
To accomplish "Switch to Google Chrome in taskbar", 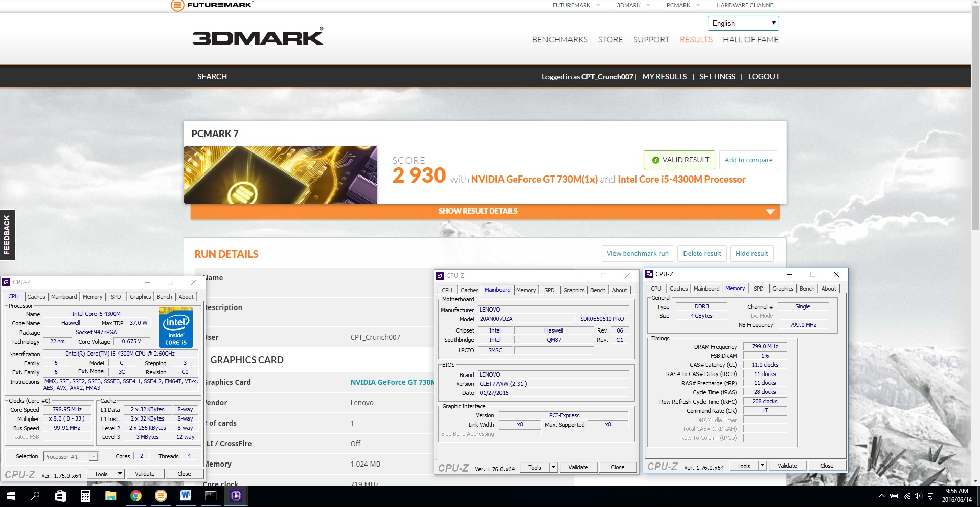I will pyautogui.click(x=135, y=496).
